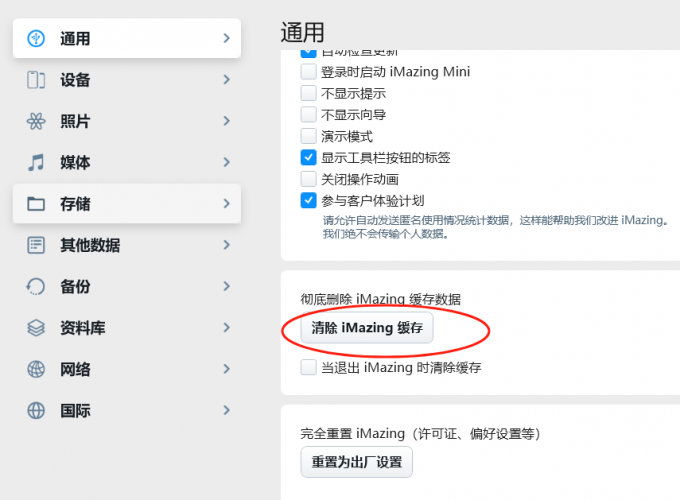
Task: Click the 通用 general settings icon
Action: [36, 38]
